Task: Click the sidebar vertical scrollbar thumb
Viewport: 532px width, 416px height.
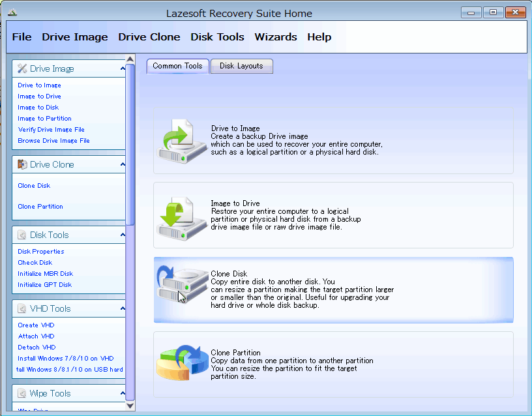Action: (x=130, y=144)
